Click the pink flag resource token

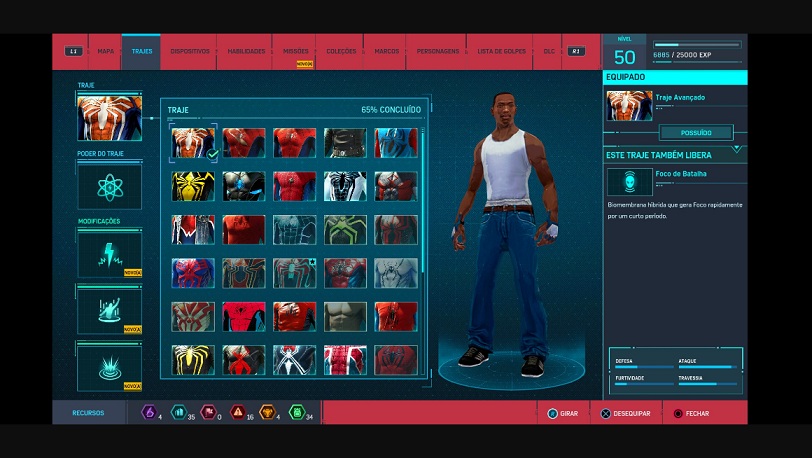pos(208,412)
